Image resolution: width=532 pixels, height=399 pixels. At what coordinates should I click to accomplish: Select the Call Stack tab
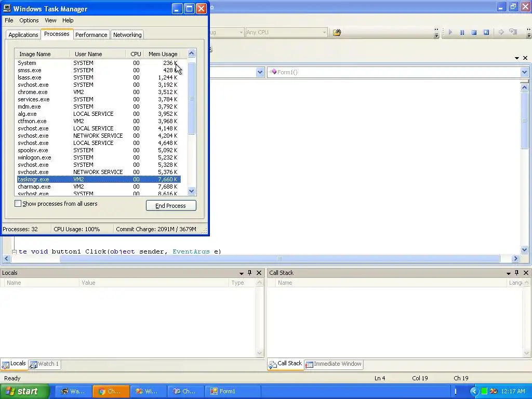click(286, 364)
